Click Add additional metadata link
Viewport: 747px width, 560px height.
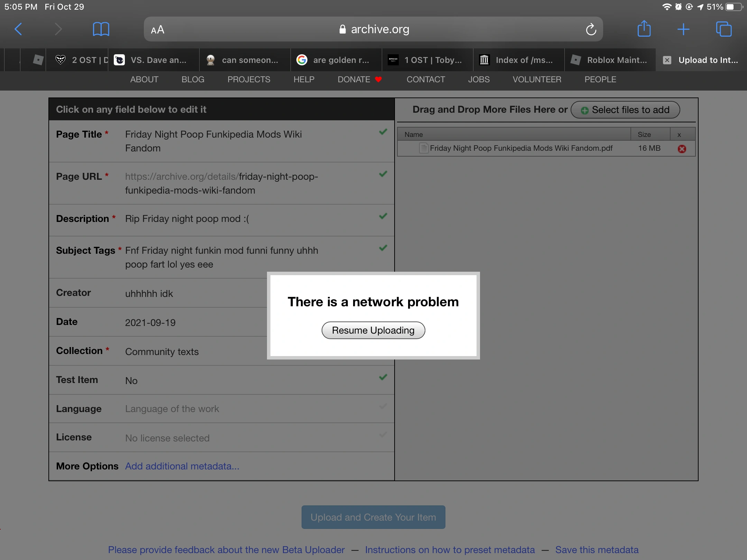[x=182, y=466]
